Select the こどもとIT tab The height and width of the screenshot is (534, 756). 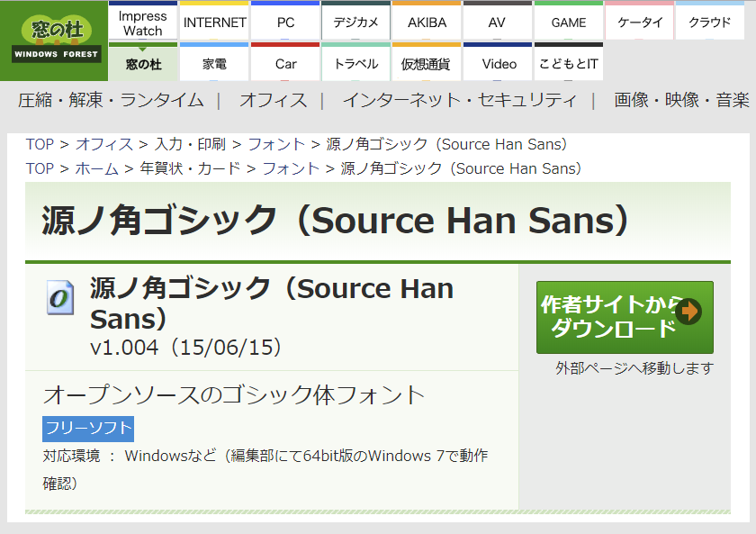(568, 64)
